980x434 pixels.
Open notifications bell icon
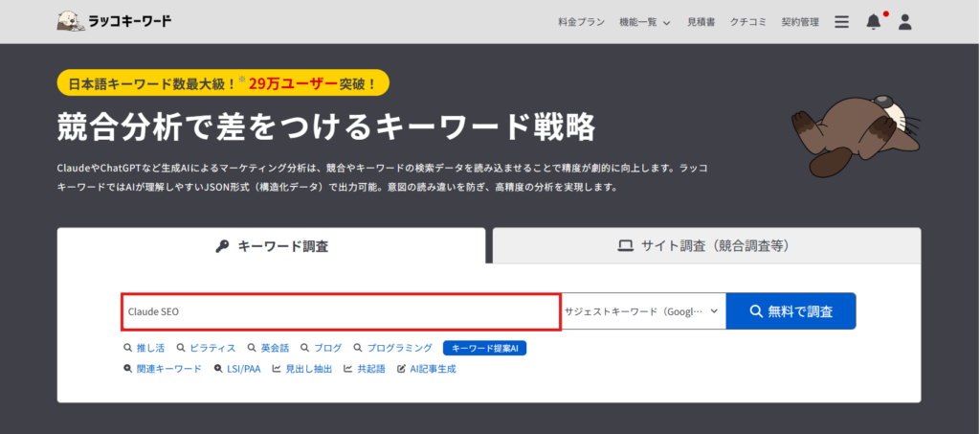coord(873,22)
